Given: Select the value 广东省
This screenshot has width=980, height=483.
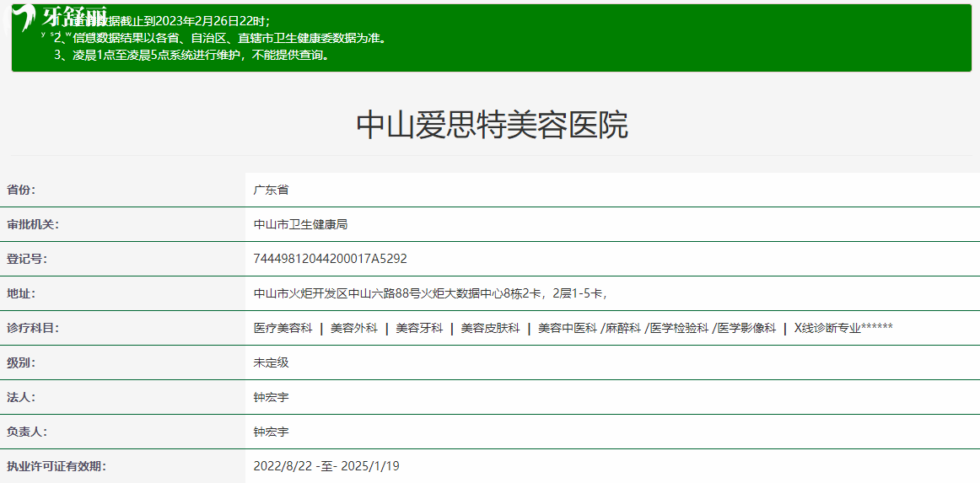Looking at the screenshot, I should click(272, 190).
